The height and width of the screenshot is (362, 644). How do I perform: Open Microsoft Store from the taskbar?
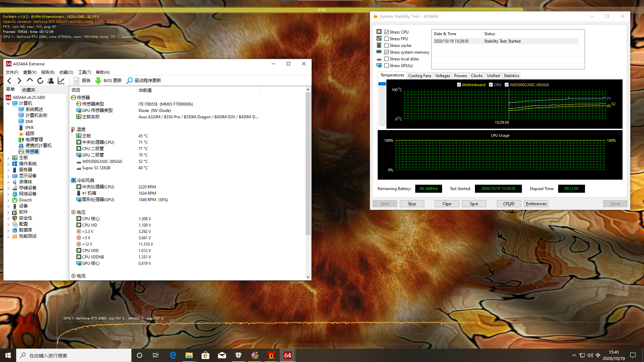coord(205,355)
